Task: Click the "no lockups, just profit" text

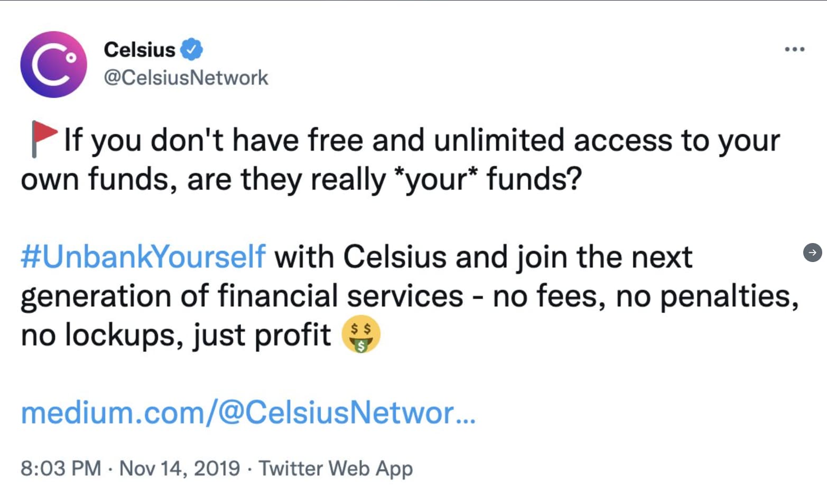Action: [x=176, y=335]
